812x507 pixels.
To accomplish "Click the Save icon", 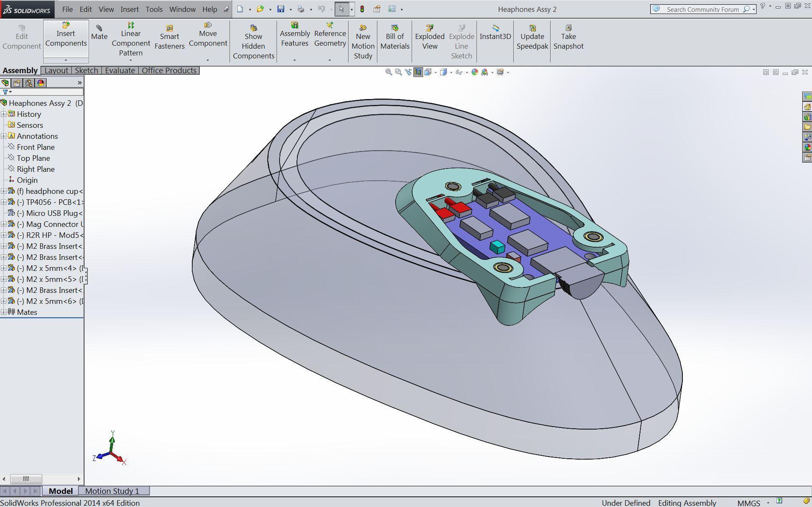I will [280, 9].
